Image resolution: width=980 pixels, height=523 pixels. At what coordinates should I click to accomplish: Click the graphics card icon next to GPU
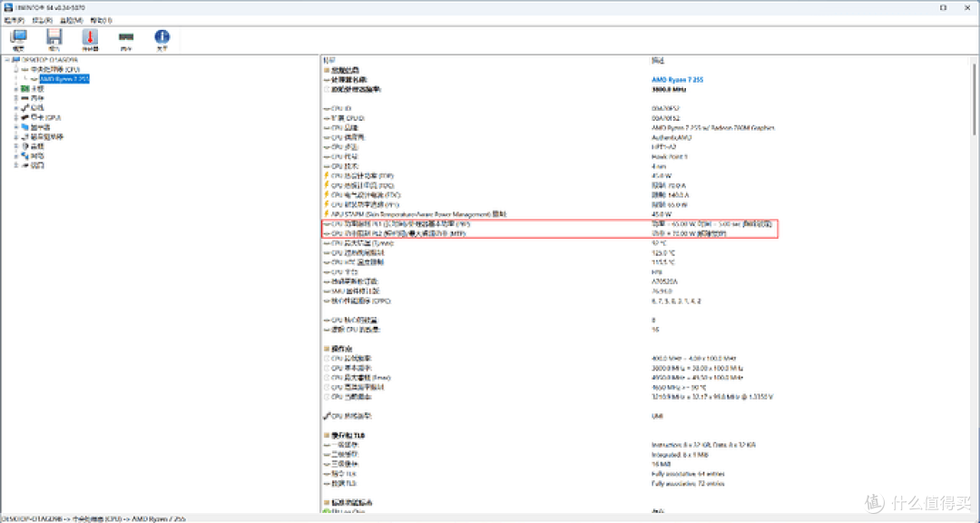coord(25,118)
